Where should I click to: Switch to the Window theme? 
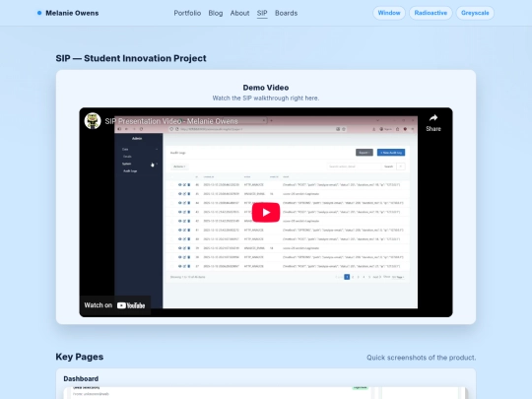[x=389, y=13]
